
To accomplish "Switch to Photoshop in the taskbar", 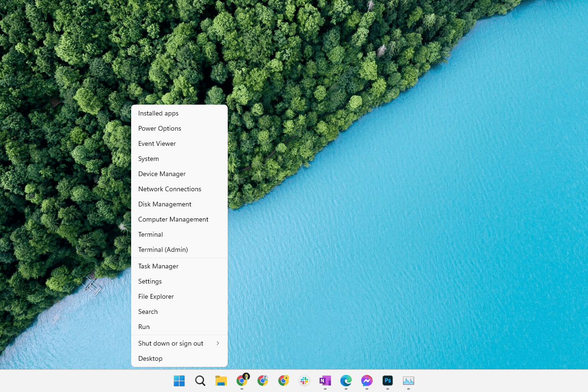I will pyautogui.click(x=388, y=381).
